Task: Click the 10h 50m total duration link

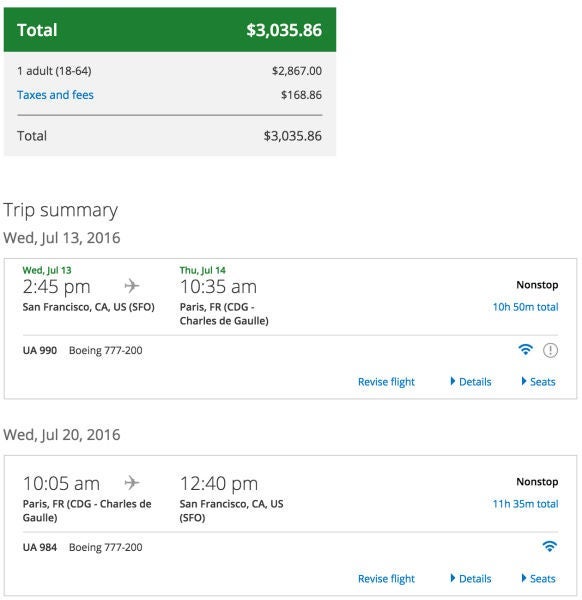Action: coord(525,307)
